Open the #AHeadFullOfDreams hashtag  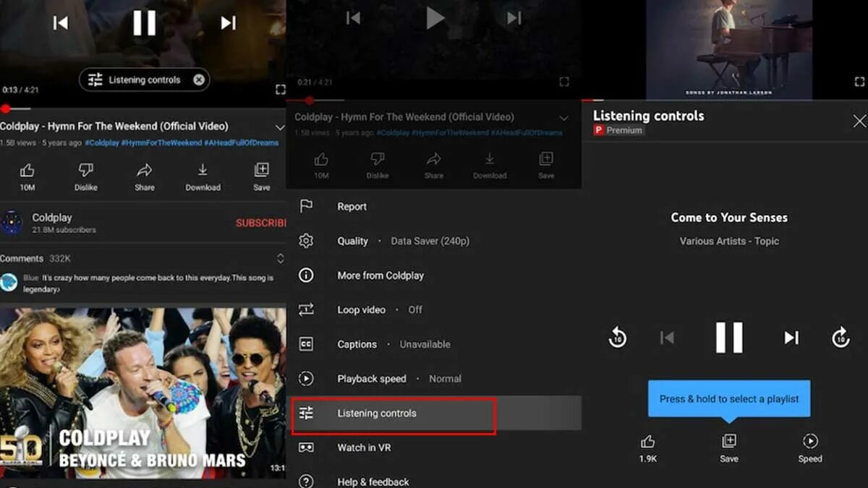pyautogui.click(x=243, y=142)
